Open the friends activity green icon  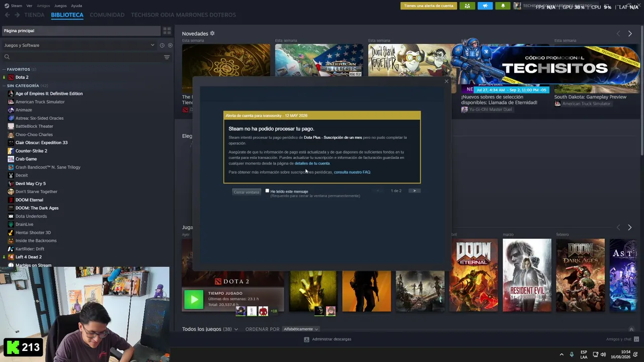[x=467, y=6]
